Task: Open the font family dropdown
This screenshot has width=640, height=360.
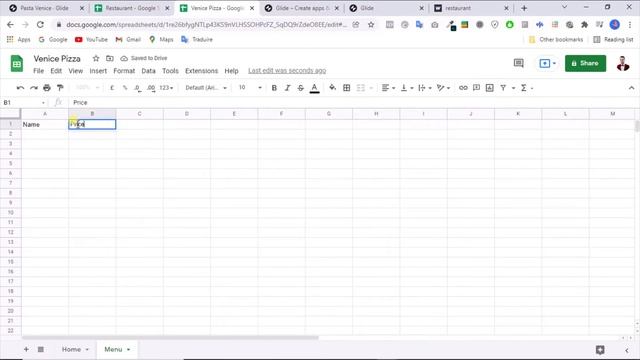Action: click(206, 88)
